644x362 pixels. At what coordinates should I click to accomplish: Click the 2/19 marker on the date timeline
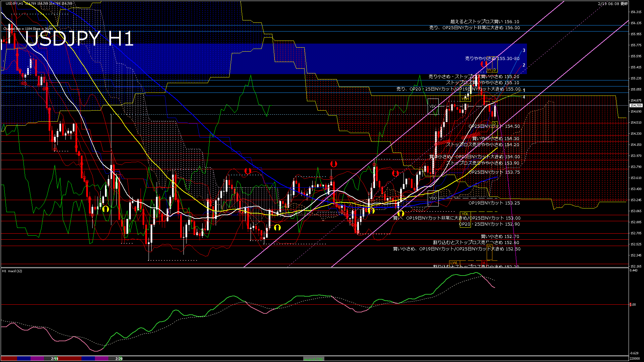point(55,358)
